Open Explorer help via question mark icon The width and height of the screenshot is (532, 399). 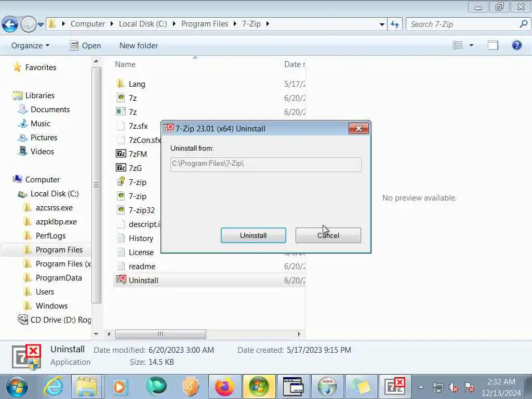pos(517,45)
